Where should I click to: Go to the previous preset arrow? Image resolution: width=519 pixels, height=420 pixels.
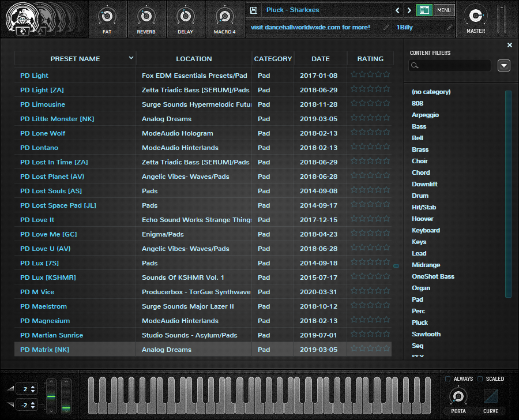pyautogui.click(x=397, y=10)
